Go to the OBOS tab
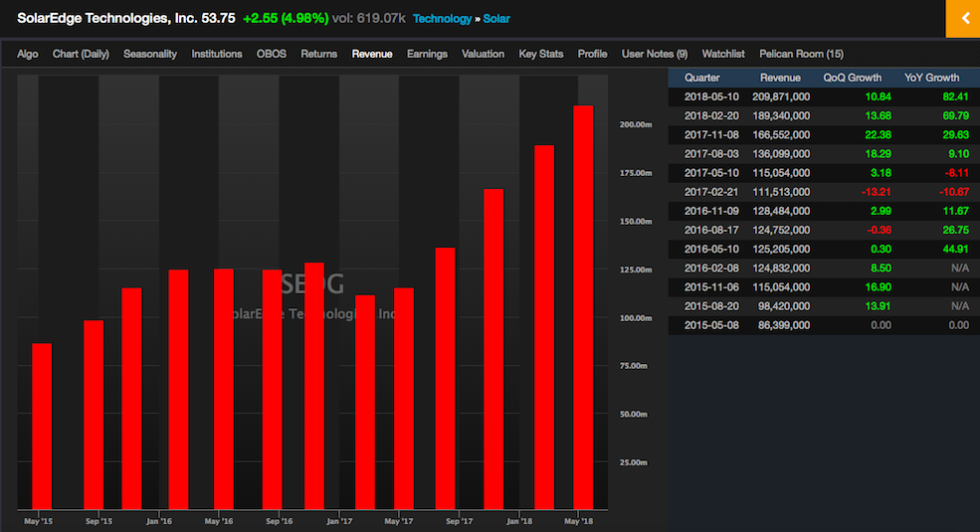Image resolution: width=980 pixels, height=532 pixels. click(x=272, y=54)
